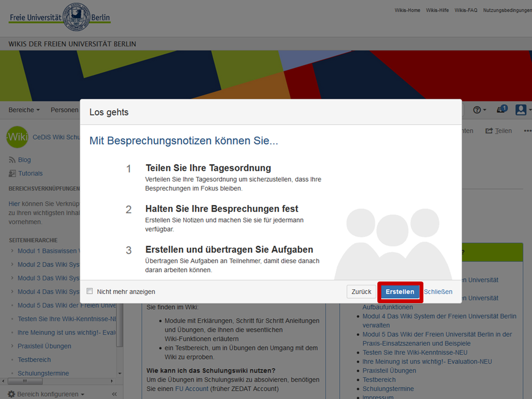Open Schulungstermine in sidebar hierarchy
This screenshot has width=532, height=399.
pyautogui.click(x=43, y=373)
